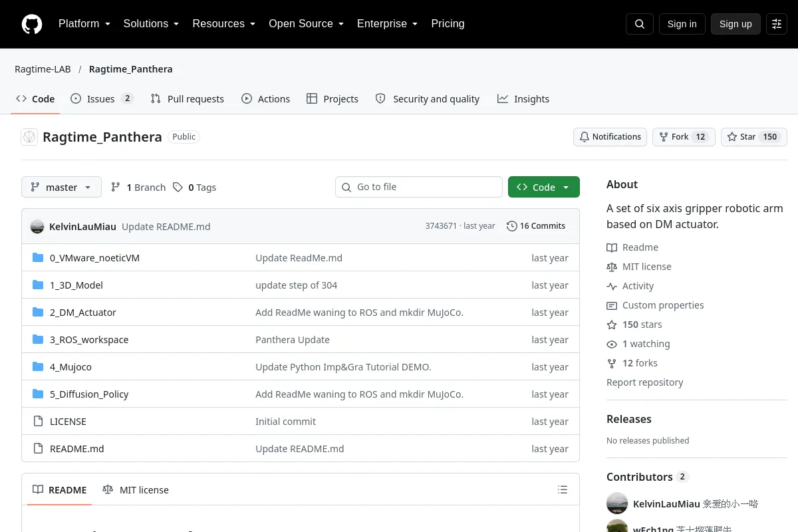Click folder icon of 4_Mujoco
The image size is (798, 532).
(38, 367)
